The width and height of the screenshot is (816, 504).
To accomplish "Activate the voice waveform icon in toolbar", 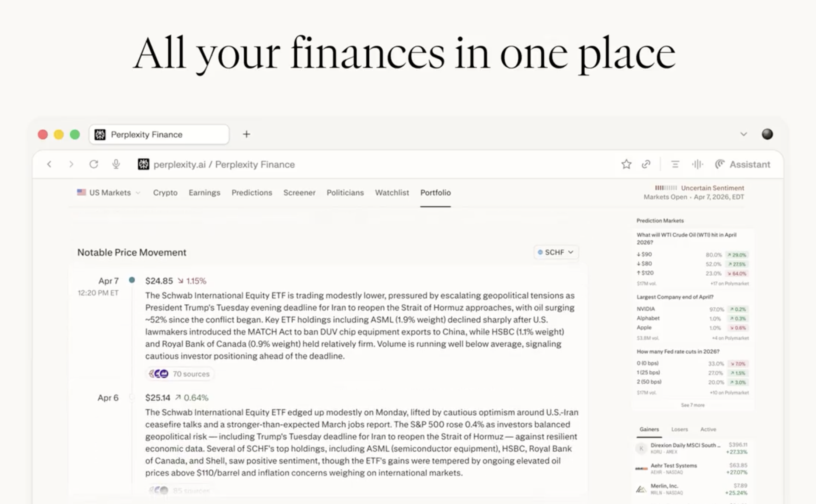I will click(x=697, y=164).
